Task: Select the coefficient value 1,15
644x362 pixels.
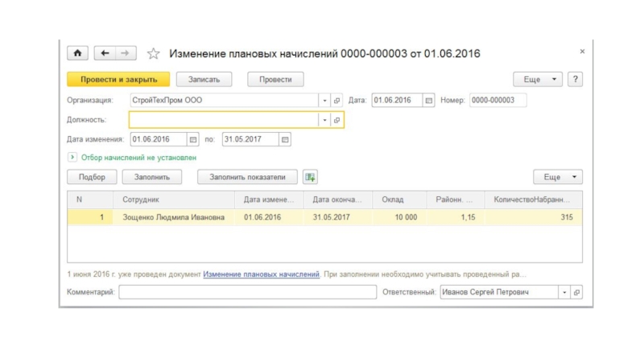Action: point(456,217)
